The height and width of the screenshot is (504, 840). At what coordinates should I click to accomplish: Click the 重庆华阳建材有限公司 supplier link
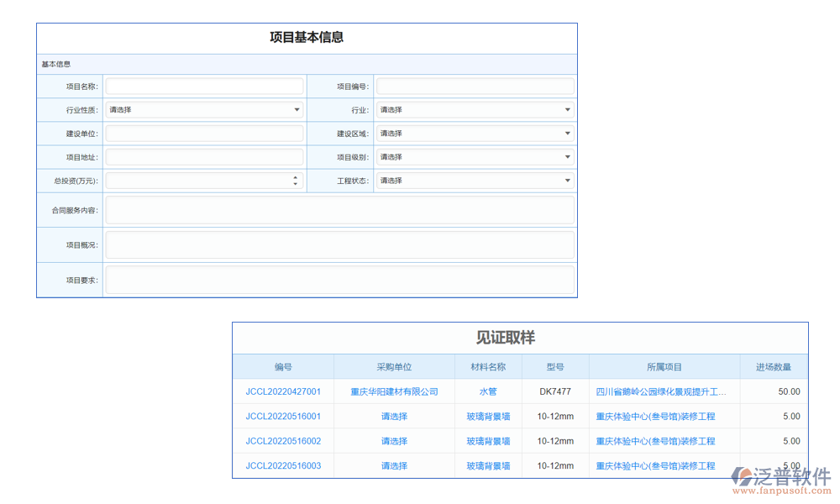[394, 391]
